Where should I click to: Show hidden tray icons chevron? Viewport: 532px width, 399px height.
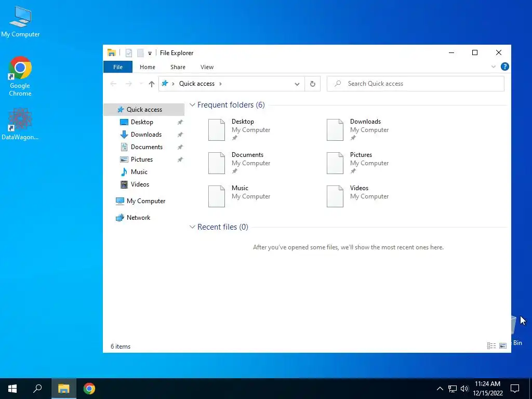440,389
